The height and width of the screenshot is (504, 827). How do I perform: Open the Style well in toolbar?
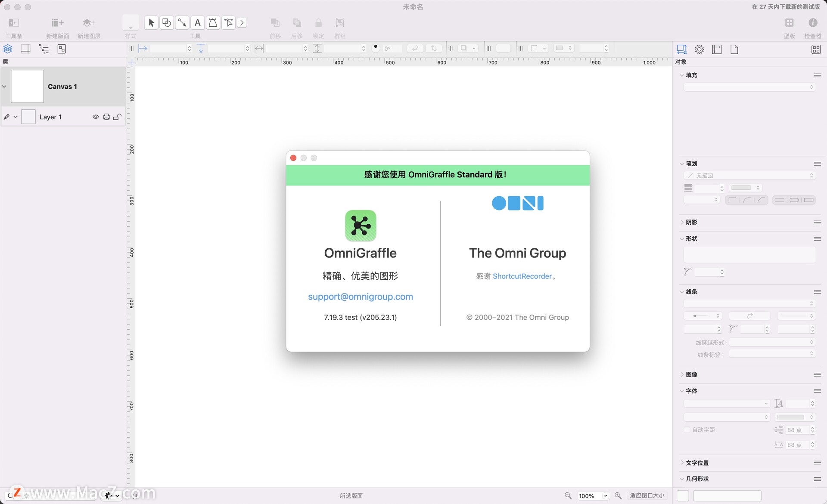coord(131,23)
